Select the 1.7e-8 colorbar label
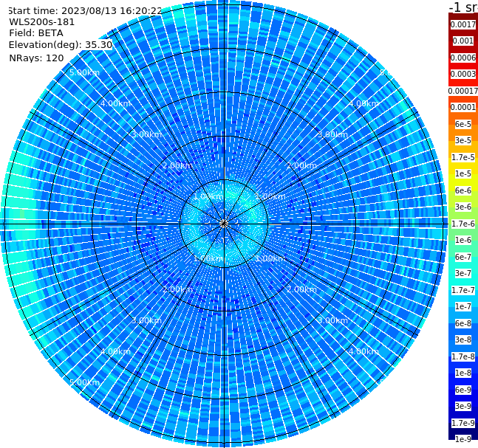 tap(463, 356)
